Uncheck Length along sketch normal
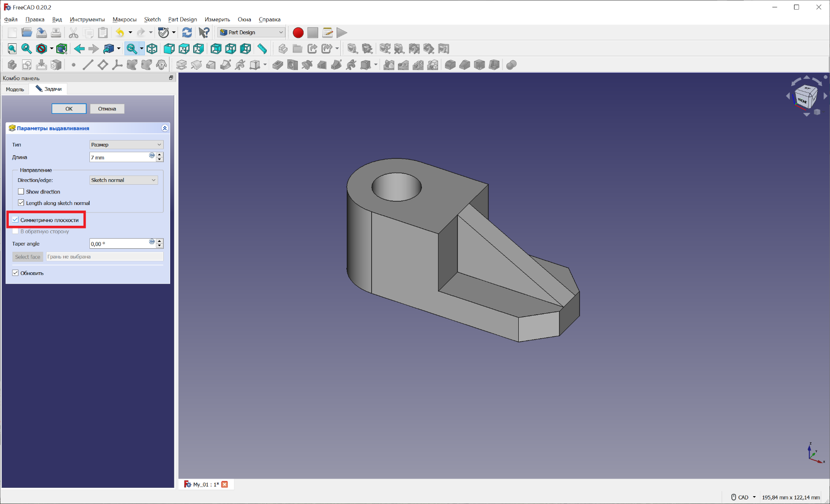 click(21, 203)
